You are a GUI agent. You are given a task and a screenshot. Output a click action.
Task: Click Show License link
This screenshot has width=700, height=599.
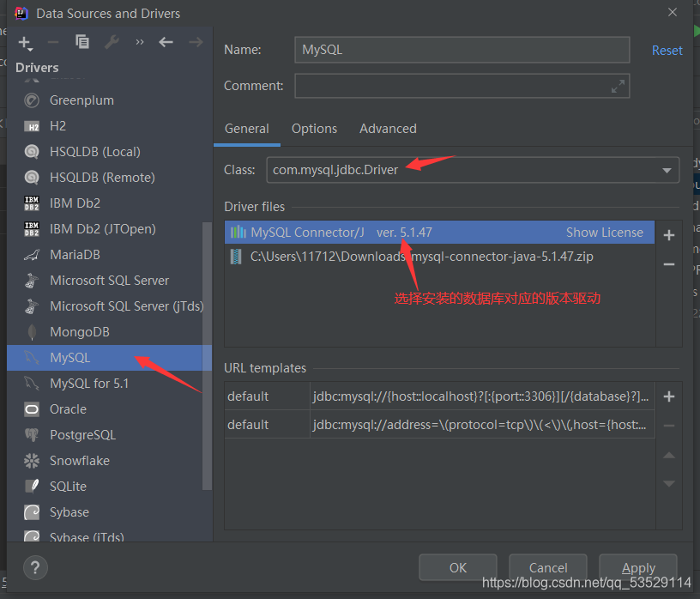coord(605,233)
